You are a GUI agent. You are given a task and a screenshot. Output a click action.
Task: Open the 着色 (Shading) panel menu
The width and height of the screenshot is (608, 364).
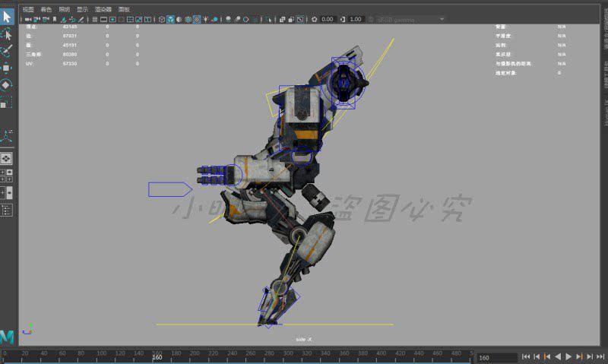point(46,9)
